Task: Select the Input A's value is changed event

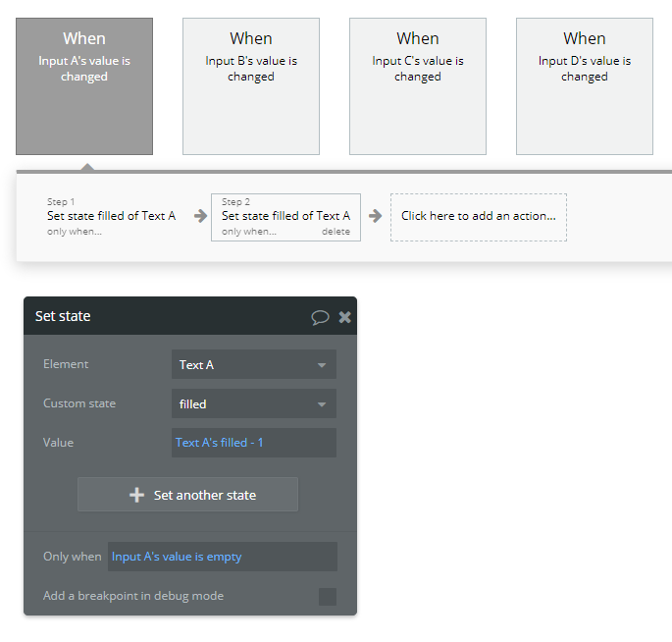Action: coord(84,86)
